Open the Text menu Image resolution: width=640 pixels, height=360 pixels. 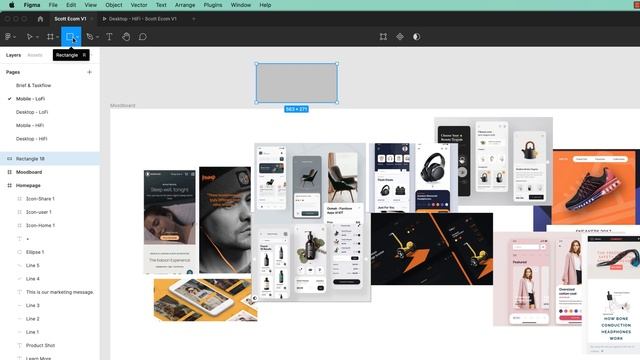click(161, 5)
